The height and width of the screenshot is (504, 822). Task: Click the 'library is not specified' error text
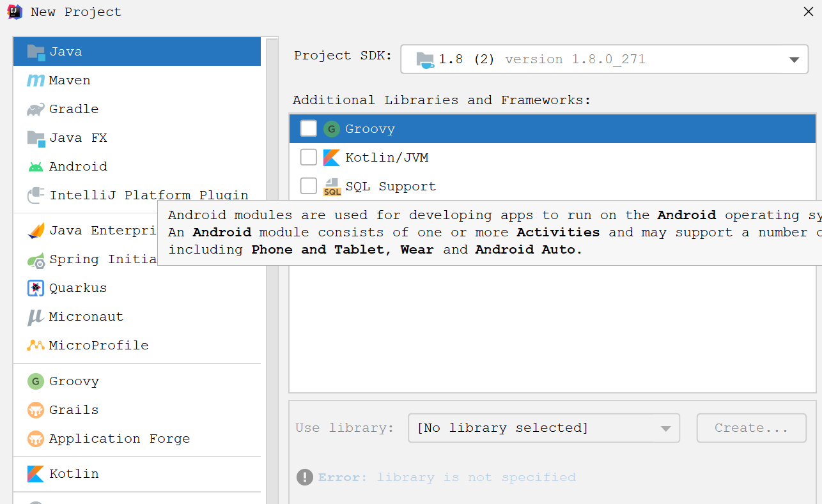tap(476, 477)
